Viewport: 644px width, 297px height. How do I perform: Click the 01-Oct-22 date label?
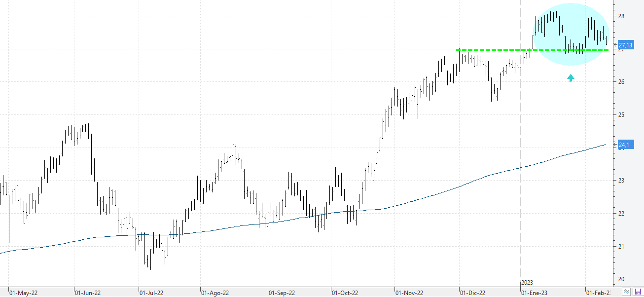[345, 293]
